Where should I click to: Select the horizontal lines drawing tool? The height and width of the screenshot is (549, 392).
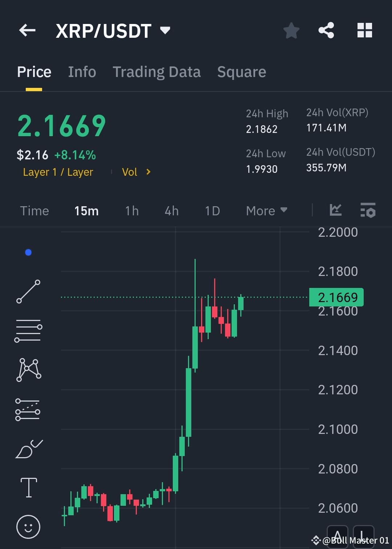click(29, 330)
